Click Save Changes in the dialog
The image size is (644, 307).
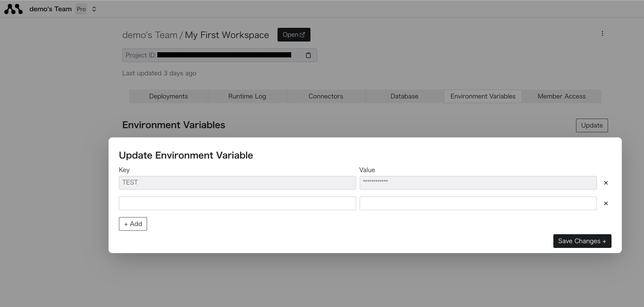point(582,241)
